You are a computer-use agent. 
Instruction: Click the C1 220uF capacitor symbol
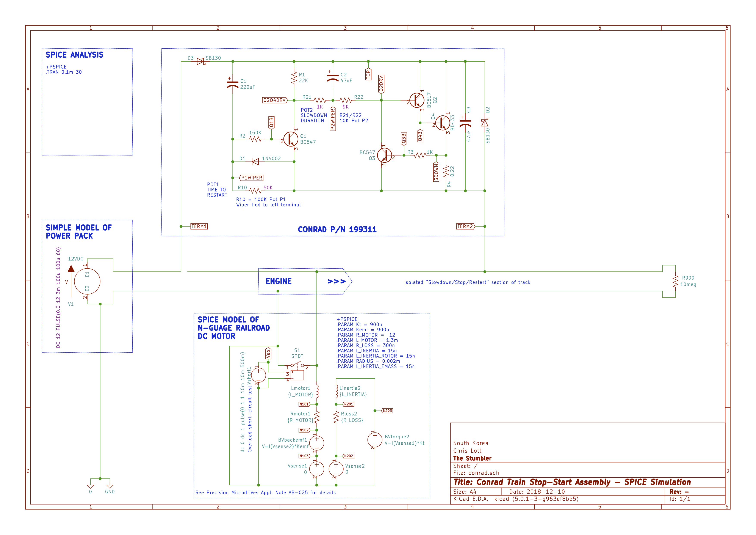(x=233, y=84)
